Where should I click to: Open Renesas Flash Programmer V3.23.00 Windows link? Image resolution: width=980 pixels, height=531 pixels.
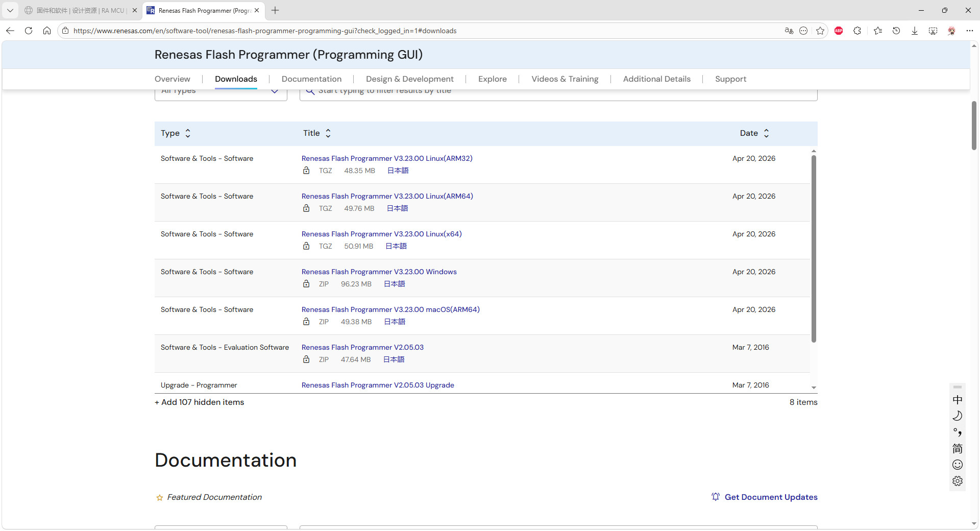coord(379,272)
